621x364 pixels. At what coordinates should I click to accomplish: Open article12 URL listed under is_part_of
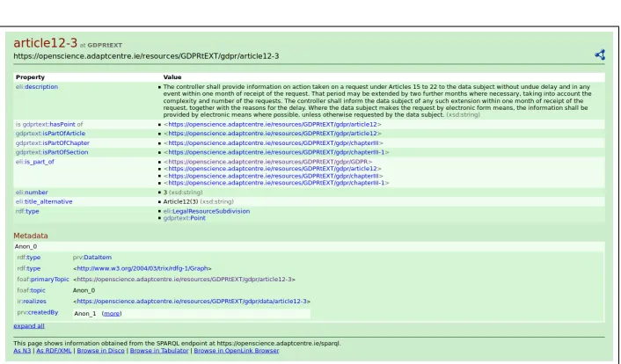click(x=273, y=169)
